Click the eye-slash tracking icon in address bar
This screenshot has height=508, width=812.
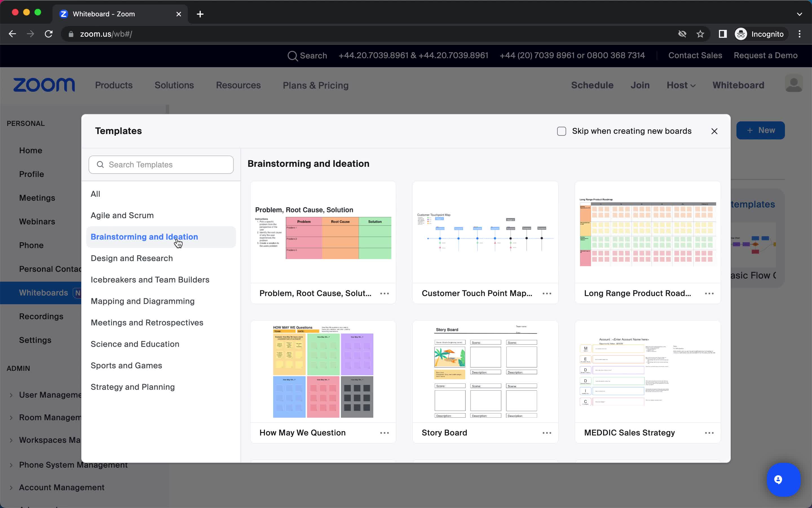(682, 34)
